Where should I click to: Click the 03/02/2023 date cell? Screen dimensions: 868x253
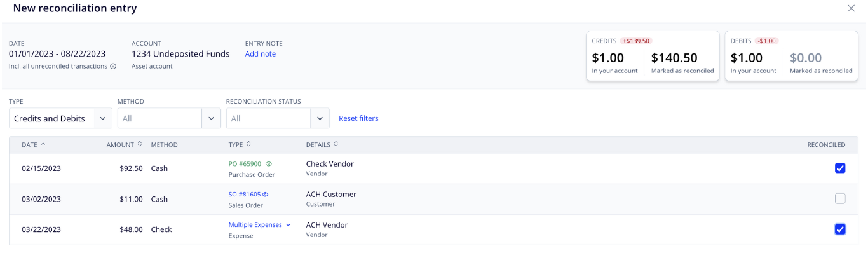pyautogui.click(x=41, y=199)
